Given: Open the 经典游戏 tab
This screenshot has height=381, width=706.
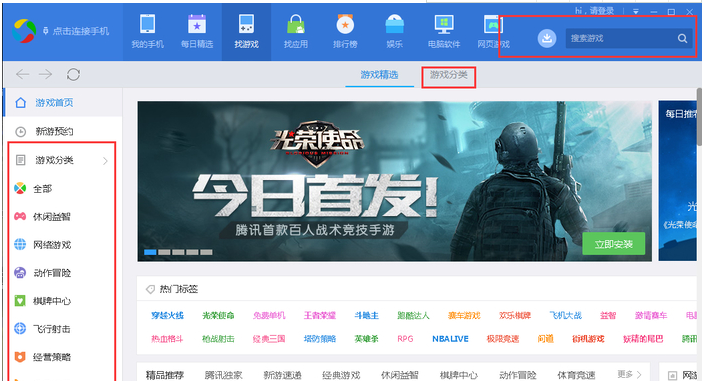Looking at the screenshot, I should pos(341,375).
